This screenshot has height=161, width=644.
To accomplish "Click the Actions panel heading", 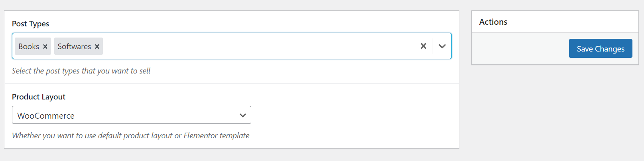I will [x=493, y=22].
